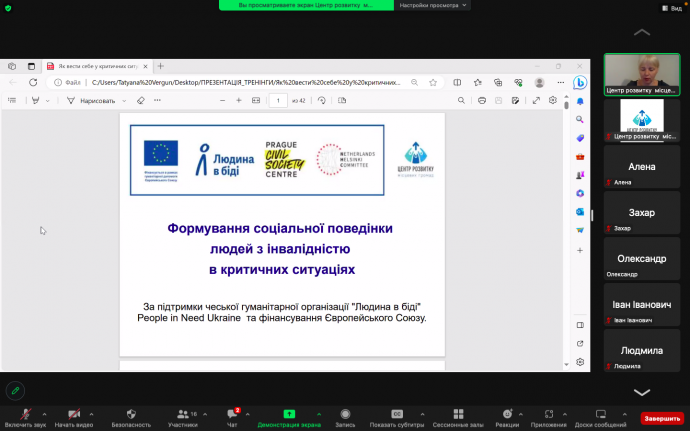Start recording with the Запись icon

click(345, 414)
